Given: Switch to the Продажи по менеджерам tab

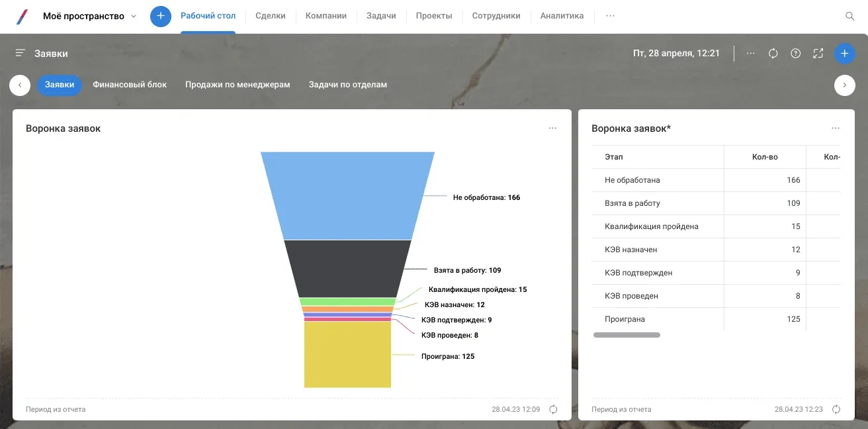Looking at the screenshot, I should pos(238,85).
